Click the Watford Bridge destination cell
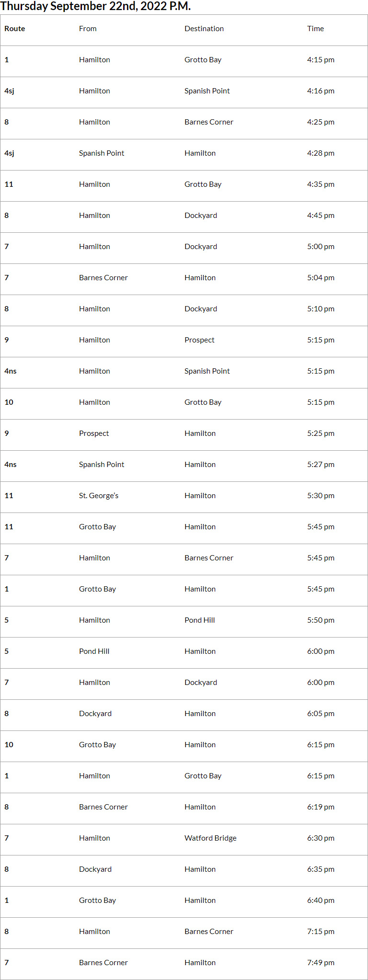Image resolution: width=368 pixels, height=980 pixels. click(210, 838)
